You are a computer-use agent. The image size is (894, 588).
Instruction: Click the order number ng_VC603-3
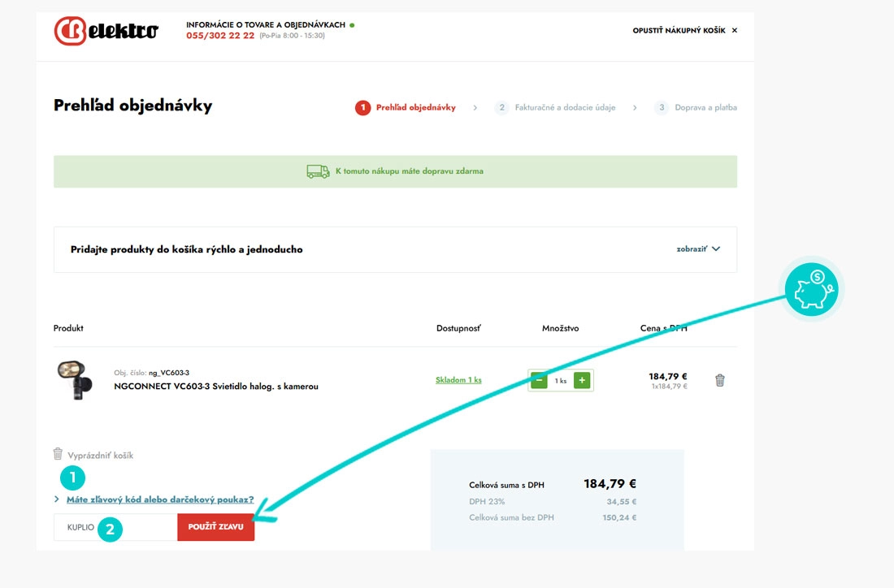[x=169, y=373]
